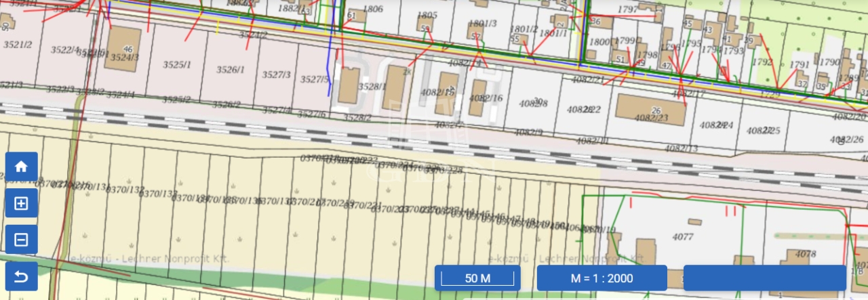The width and height of the screenshot is (868, 300).
Task: Select parcel 1797 at top right
Action: [x=628, y=9]
